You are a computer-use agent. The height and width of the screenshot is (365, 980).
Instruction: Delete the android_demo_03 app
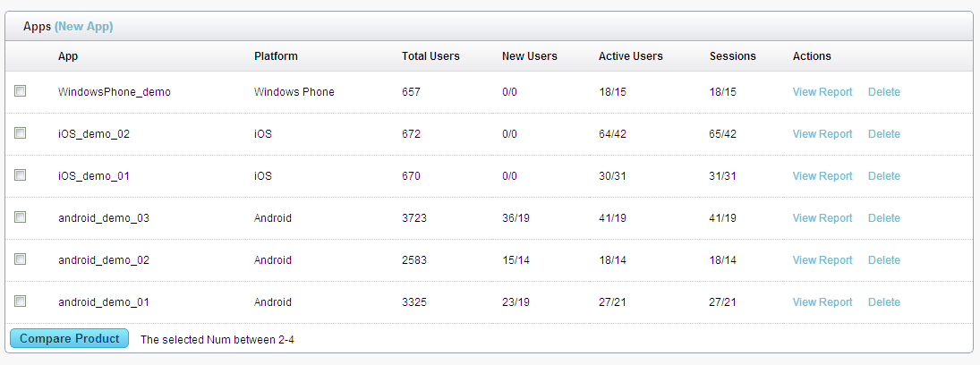tap(883, 218)
